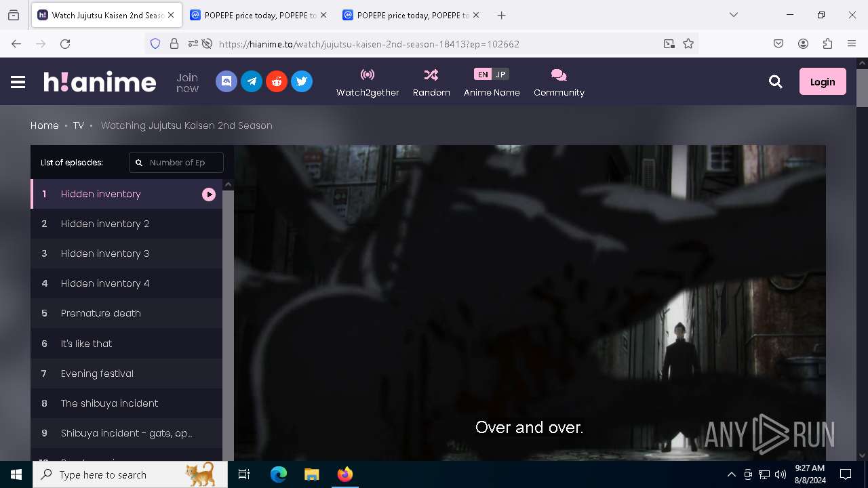Click Firefox taskbar icon
The image size is (868, 488).
click(344, 474)
